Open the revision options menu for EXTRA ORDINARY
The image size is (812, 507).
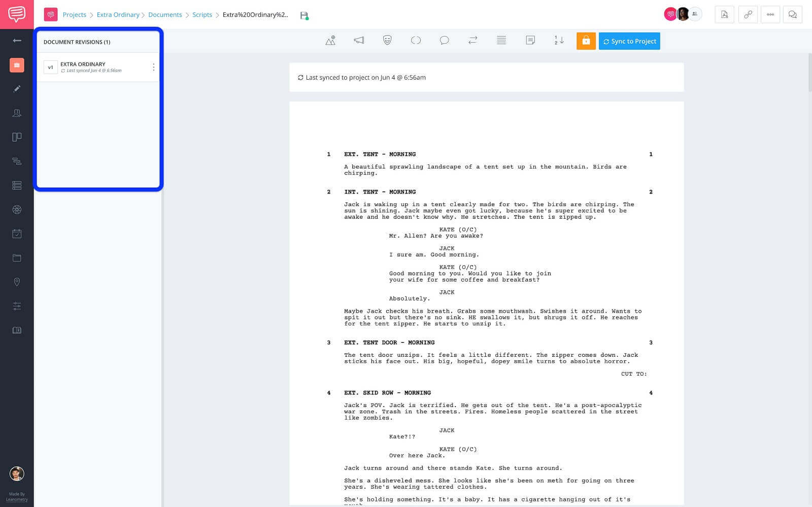click(153, 66)
